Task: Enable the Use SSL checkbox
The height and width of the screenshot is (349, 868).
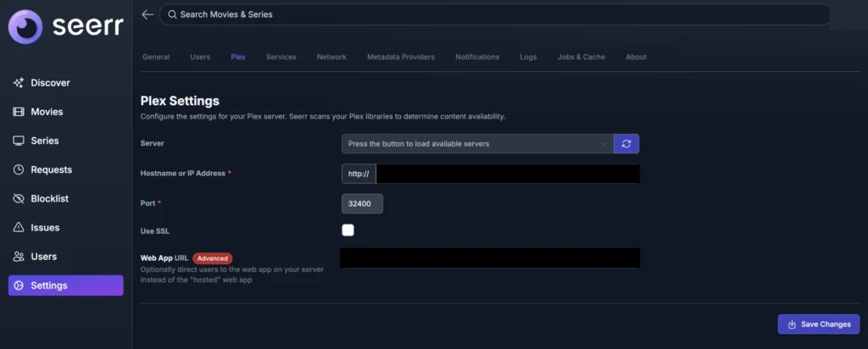Action: (348, 230)
